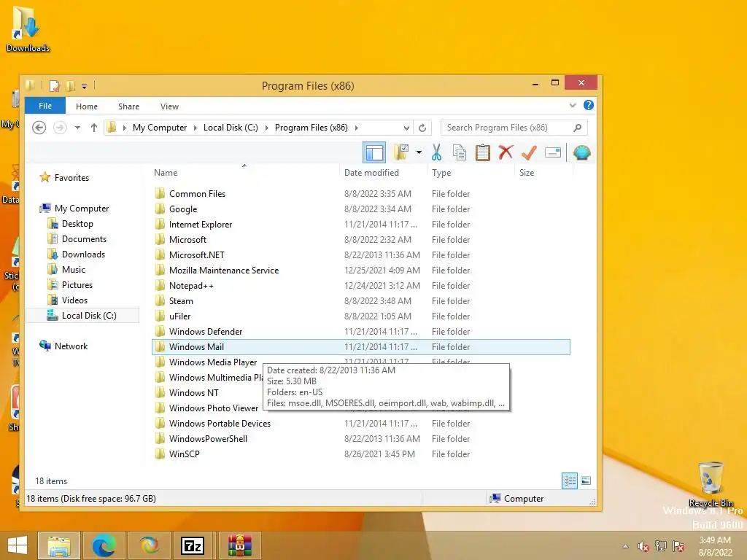Click My Computer in the address breadcrumb
The height and width of the screenshot is (560, 747).
pyautogui.click(x=160, y=128)
